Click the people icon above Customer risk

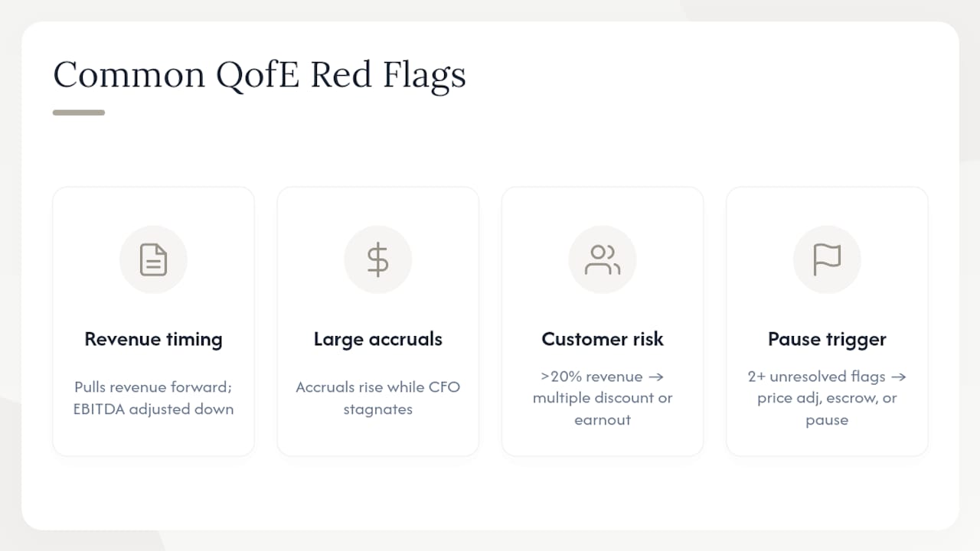pyautogui.click(x=603, y=259)
